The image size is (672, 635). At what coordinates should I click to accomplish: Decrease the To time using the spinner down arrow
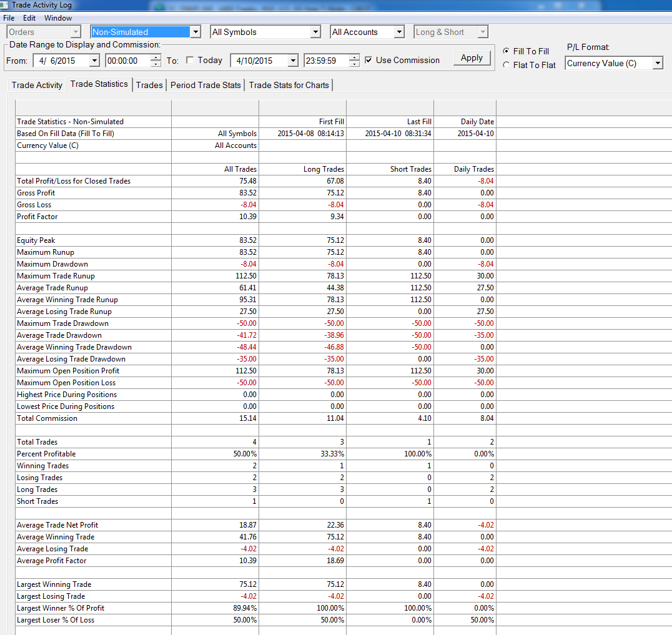(x=354, y=64)
